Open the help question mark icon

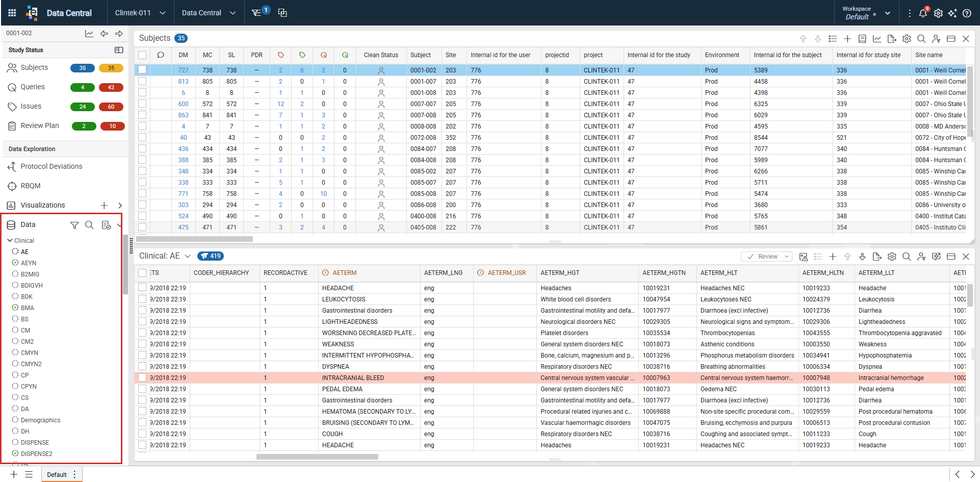coord(967,13)
